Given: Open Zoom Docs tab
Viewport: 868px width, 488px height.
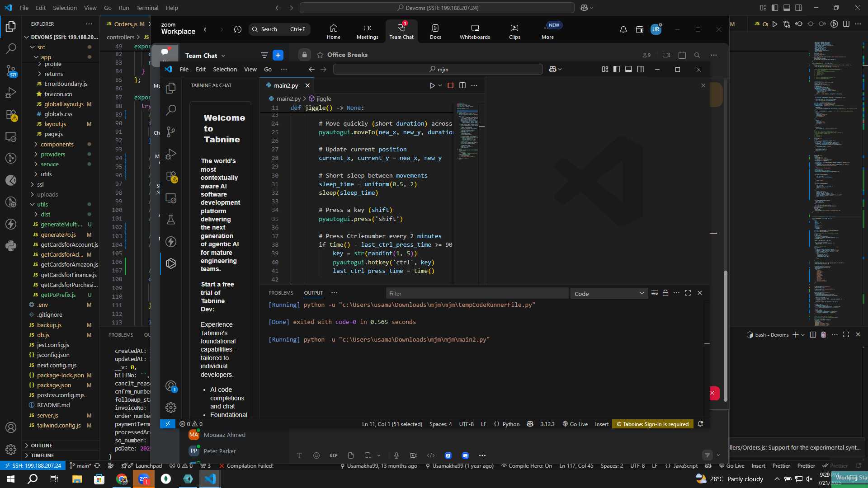Looking at the screenshot, I should pyautogui.click(x=435, y=32).
